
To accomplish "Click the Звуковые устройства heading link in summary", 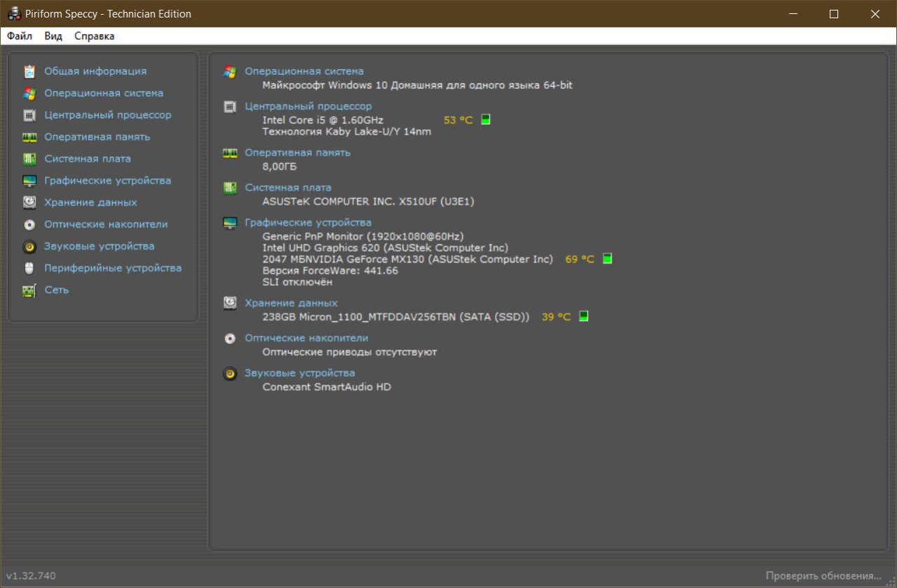I will click(x=300, y=374).
